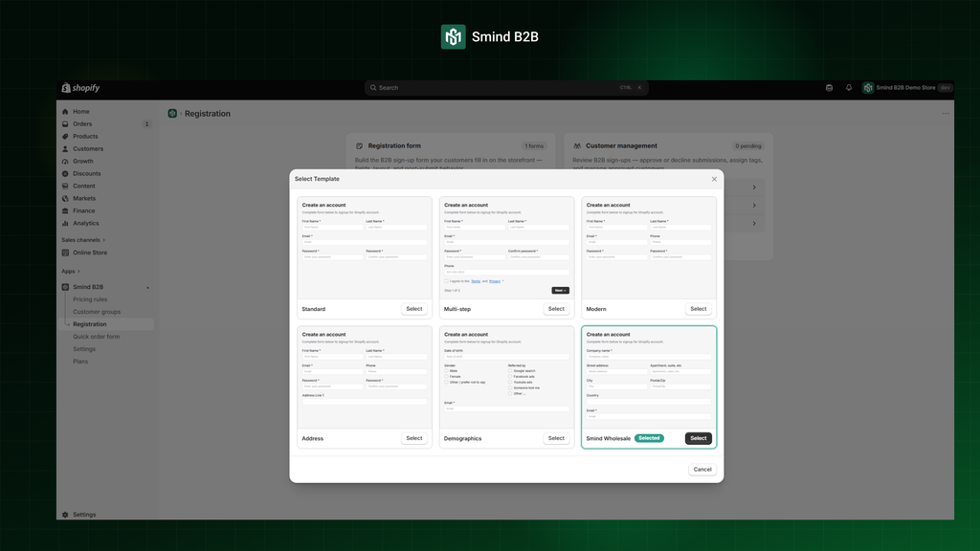Click the Address template preview
980x551 pixels.
point(365,378)
